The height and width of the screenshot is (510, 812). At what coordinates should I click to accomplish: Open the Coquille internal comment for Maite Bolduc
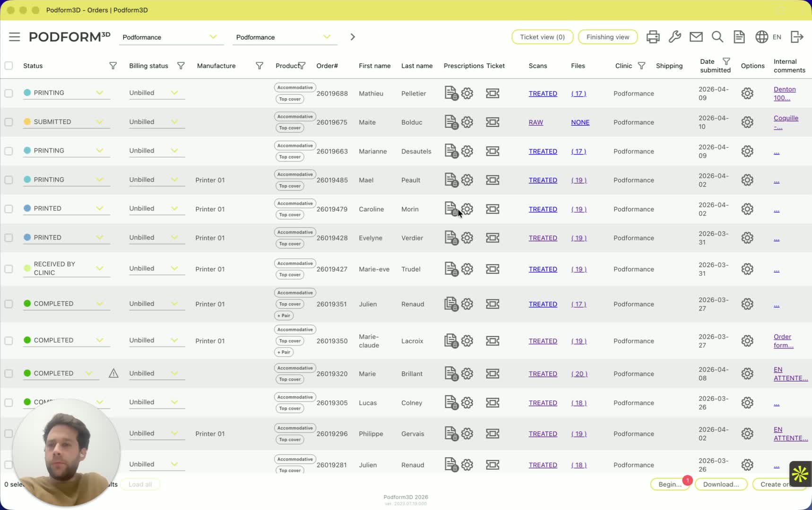point(786,122)
